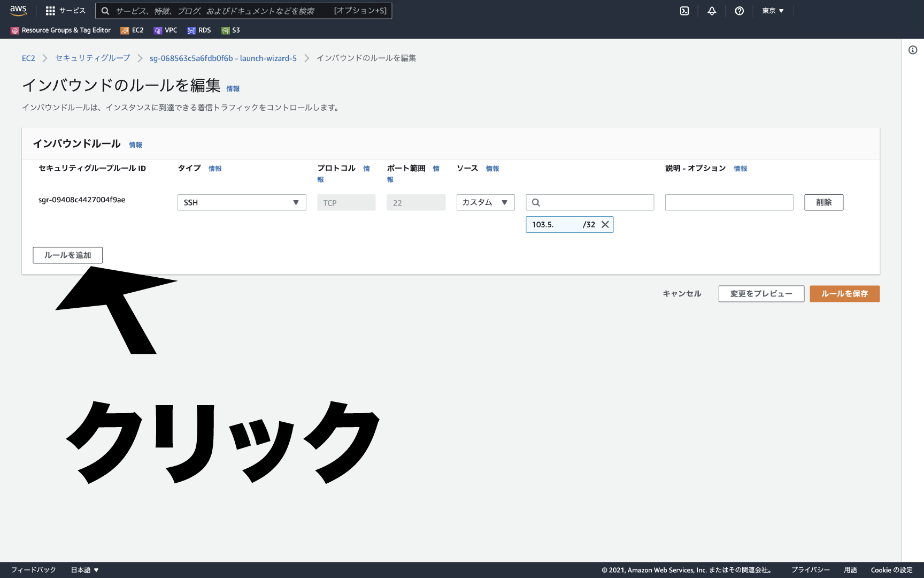Open the info panel icon on right edge
Viewport: 924px width, 578px height.
point(913,50)
